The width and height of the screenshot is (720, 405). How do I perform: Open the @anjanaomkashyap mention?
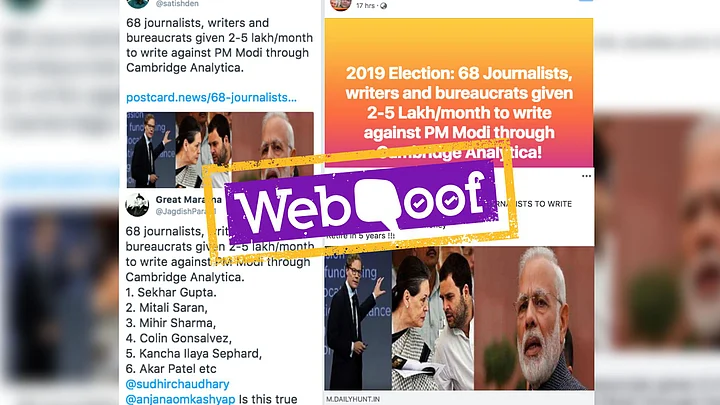(x=180, y=399)
